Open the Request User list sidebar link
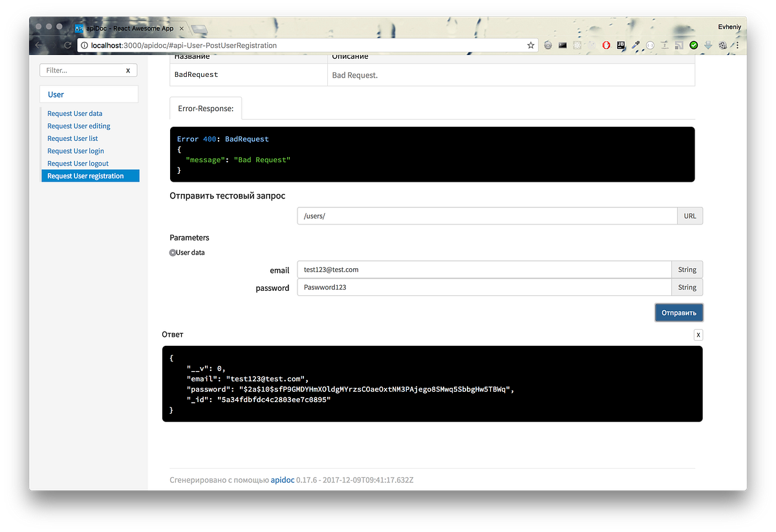 (72, 138)
